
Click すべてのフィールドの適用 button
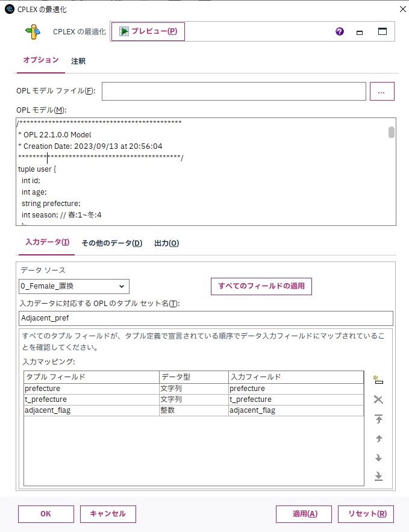[261, 286]
